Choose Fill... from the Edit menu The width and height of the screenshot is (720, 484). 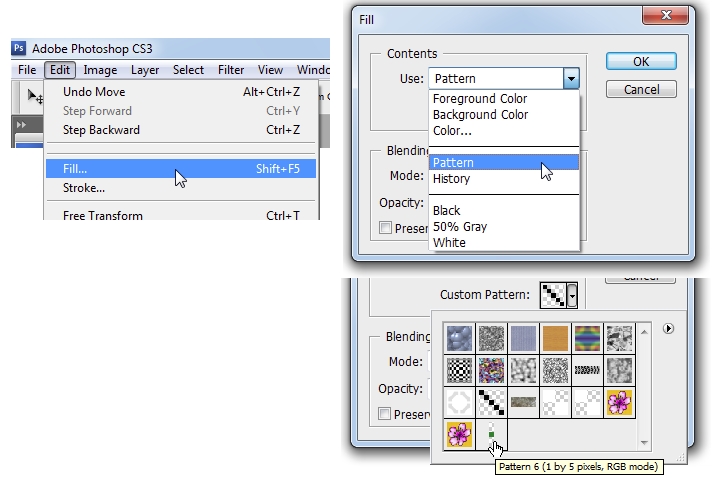(181, 169)
